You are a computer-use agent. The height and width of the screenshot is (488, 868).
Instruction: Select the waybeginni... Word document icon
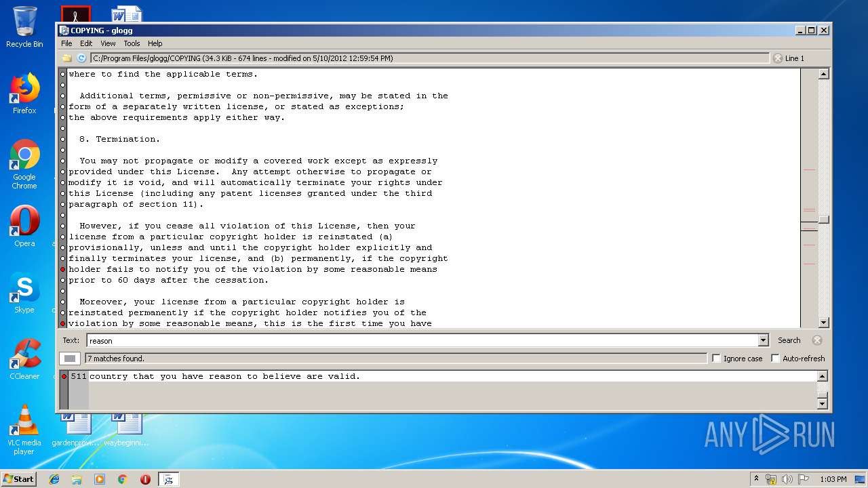pyautogui.click(x=126, y=430)
